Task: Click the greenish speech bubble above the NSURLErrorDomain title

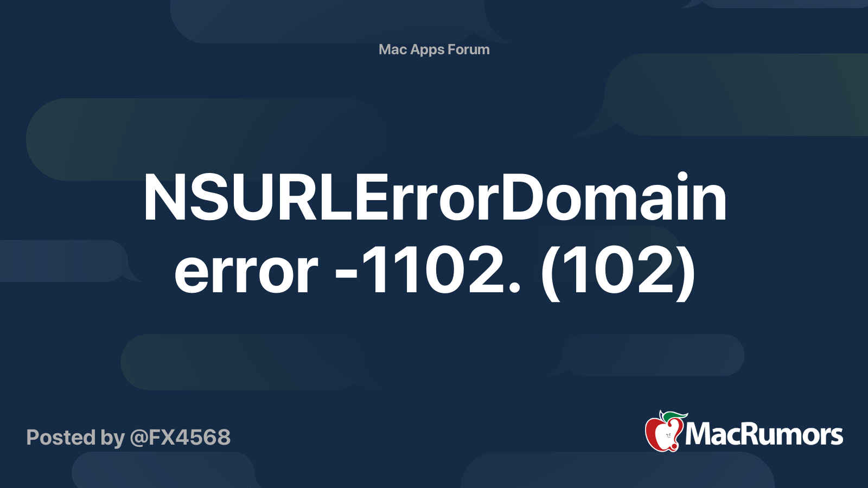Action: tap(206, 139)
